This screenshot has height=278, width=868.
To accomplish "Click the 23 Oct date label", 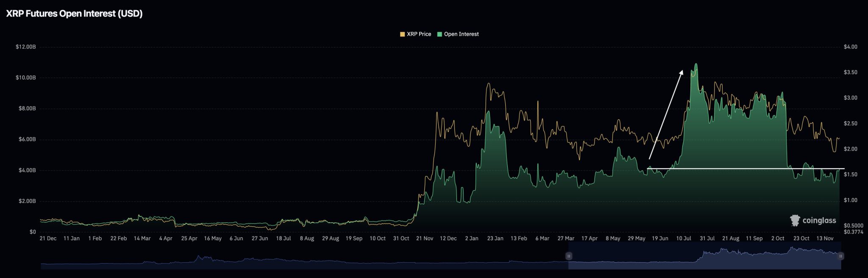I will (801, 239).
